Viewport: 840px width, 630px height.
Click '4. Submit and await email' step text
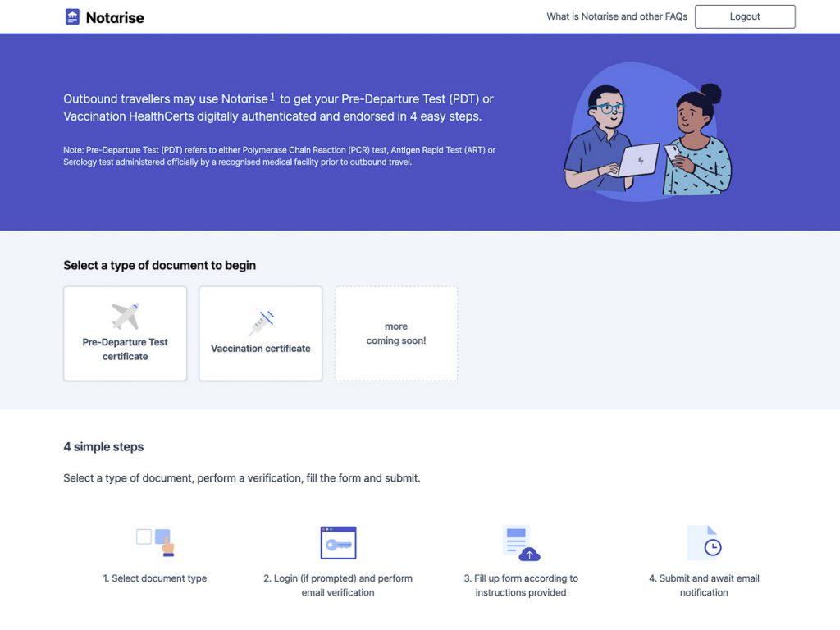point(704,585)
